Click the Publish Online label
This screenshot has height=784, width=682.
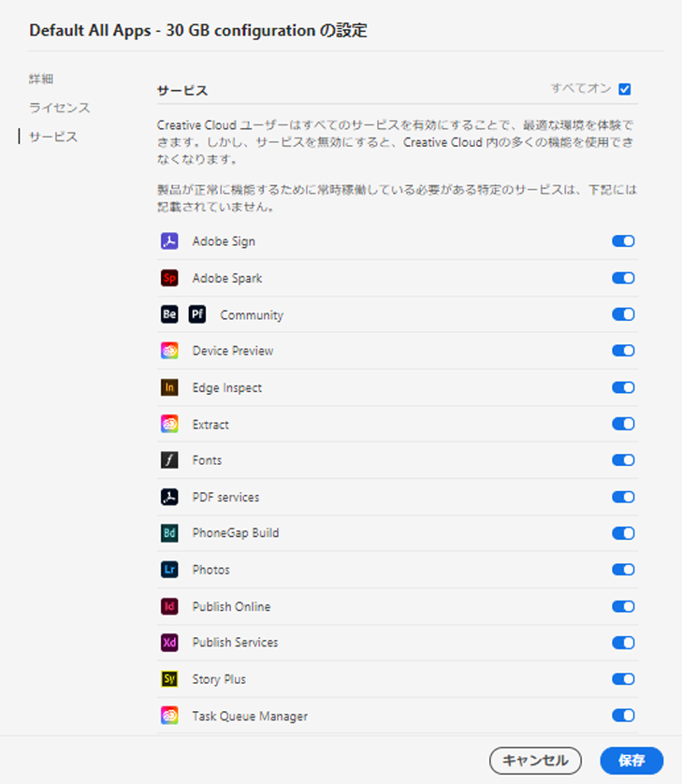tap(231, 606)
